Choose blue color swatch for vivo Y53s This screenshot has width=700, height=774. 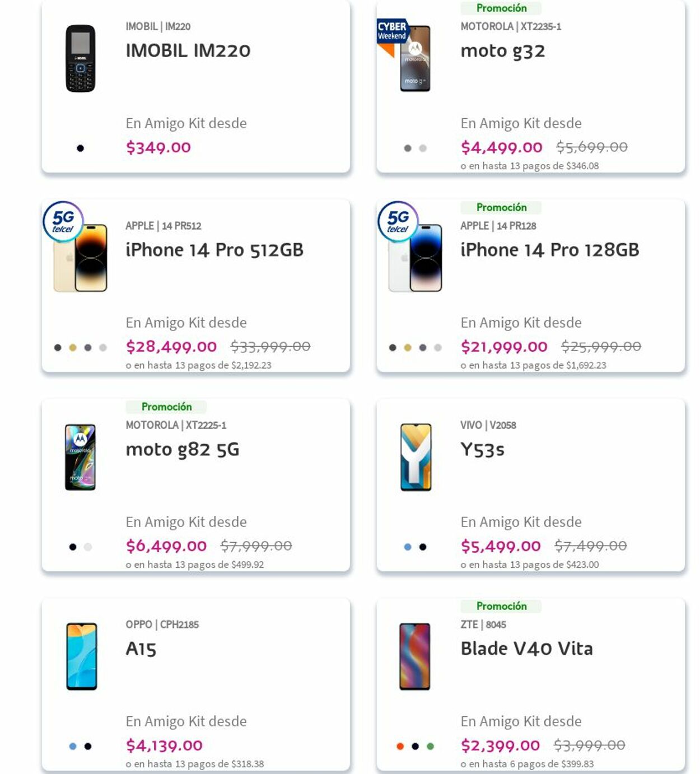[408, 547]
